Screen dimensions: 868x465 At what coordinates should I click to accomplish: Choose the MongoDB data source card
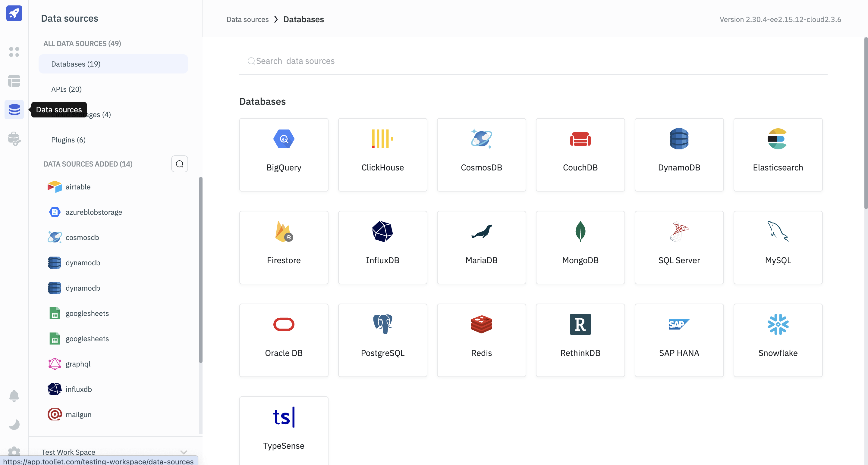[580, 248]
